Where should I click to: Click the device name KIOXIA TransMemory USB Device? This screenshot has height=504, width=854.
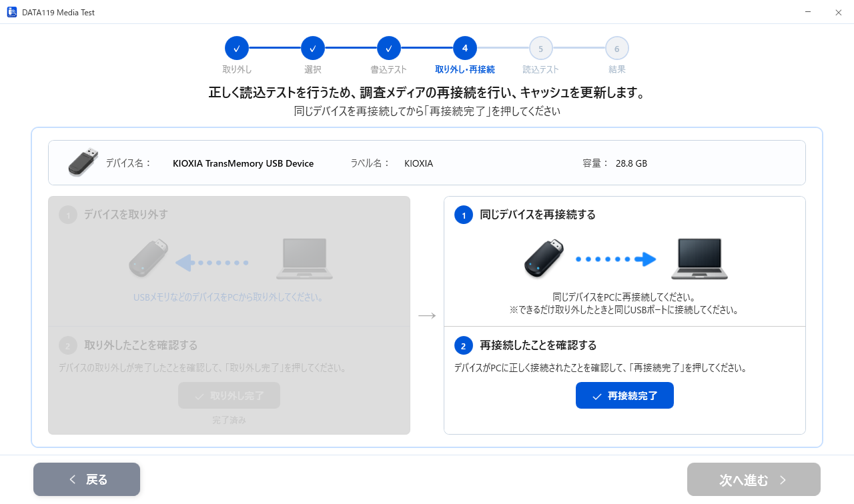(x=243, y=163)
